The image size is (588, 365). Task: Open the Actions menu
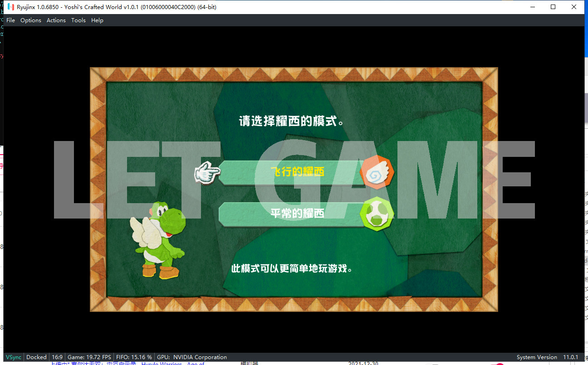56,20
